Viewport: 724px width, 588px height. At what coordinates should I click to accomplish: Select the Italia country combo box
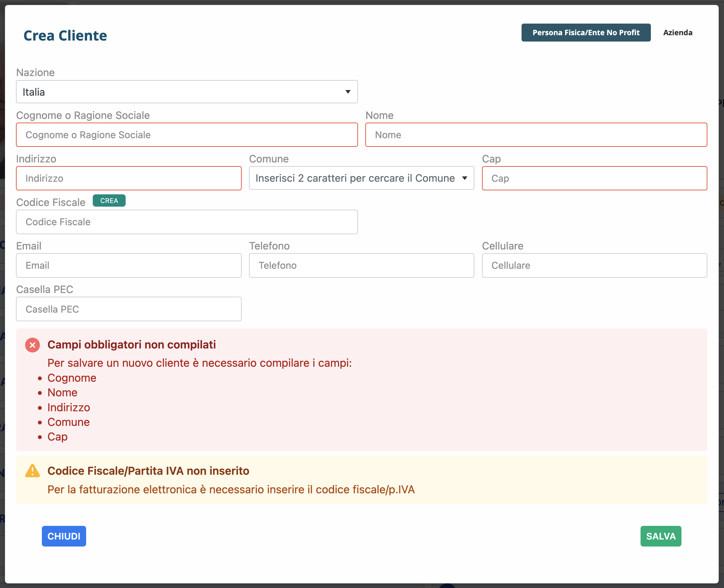click(186, 92)
